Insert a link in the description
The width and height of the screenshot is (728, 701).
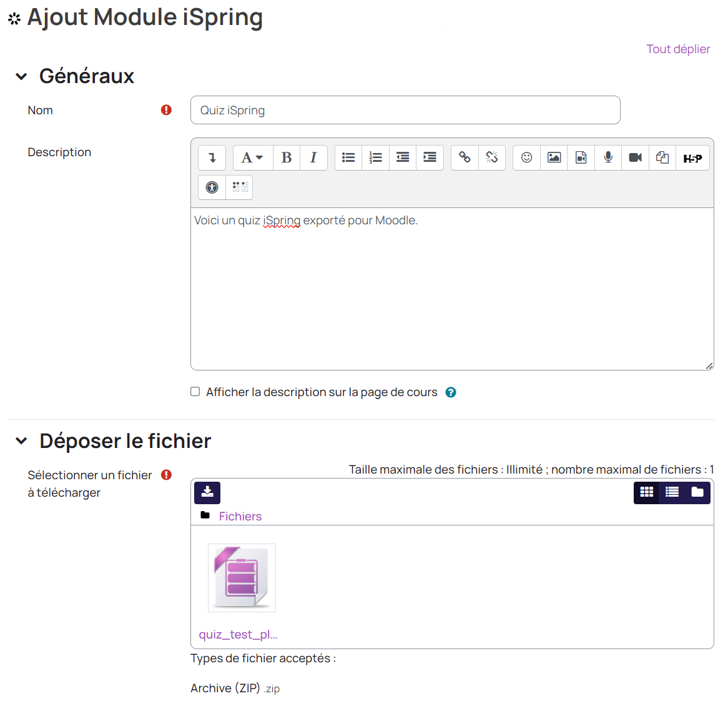[x=465, y=157]
